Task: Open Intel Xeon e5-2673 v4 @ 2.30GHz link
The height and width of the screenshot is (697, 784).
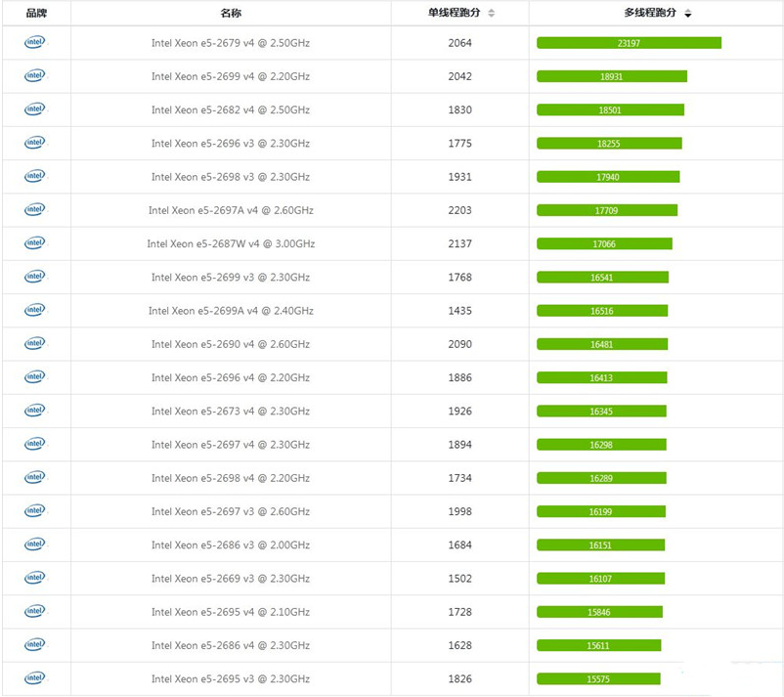Action: coord(231,411)
